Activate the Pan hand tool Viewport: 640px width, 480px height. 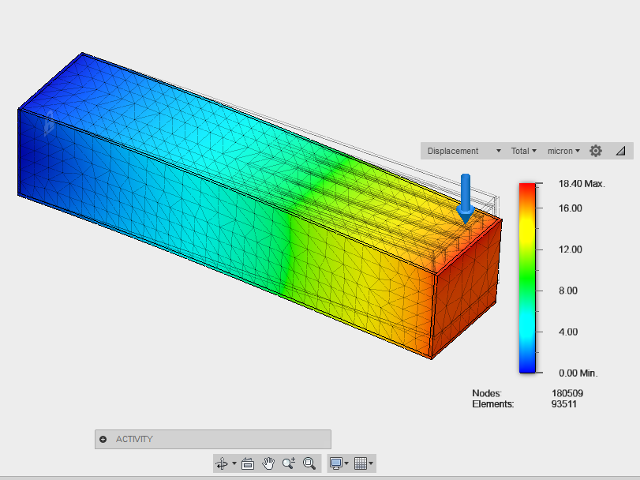(x=268, y=463)
